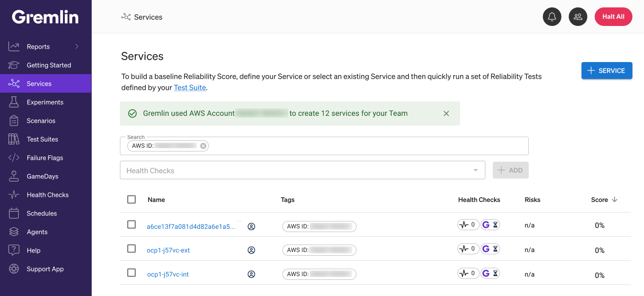Click the Getting Started graduation cap icon
Image resolution: width=644 pixels, height=296 pixels.
pyautogui.click(x=14, y=65)
